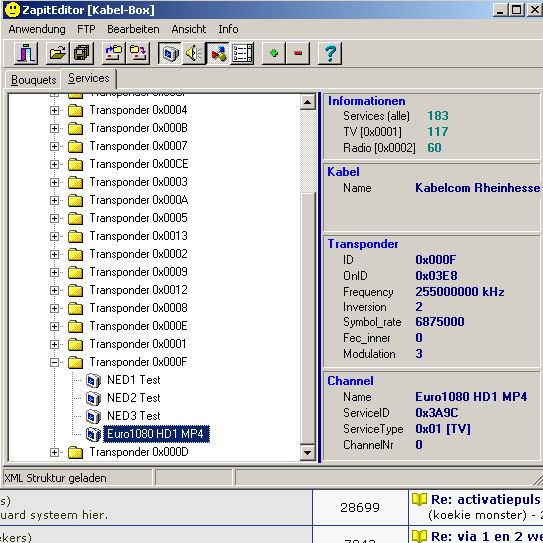This screenshot has width=543, height=543.
Task: Click the smiley application icon in title bar
Action: pos(12,10)
